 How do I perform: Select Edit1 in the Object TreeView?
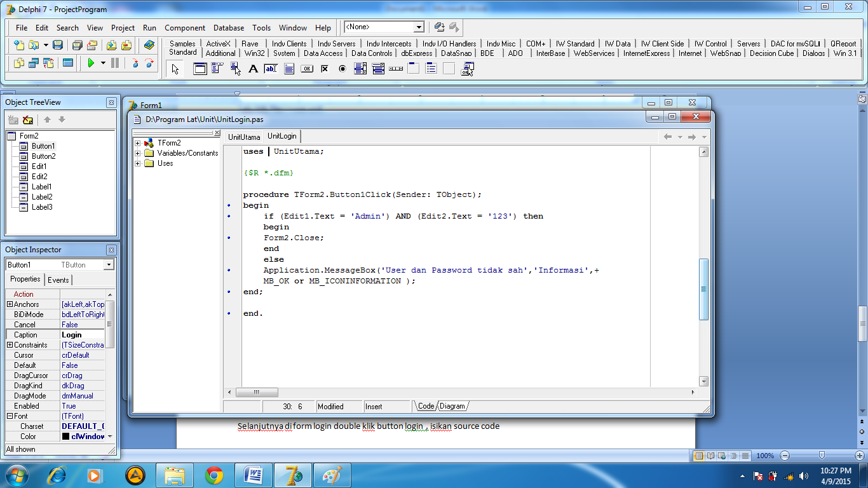click(38, 166)
